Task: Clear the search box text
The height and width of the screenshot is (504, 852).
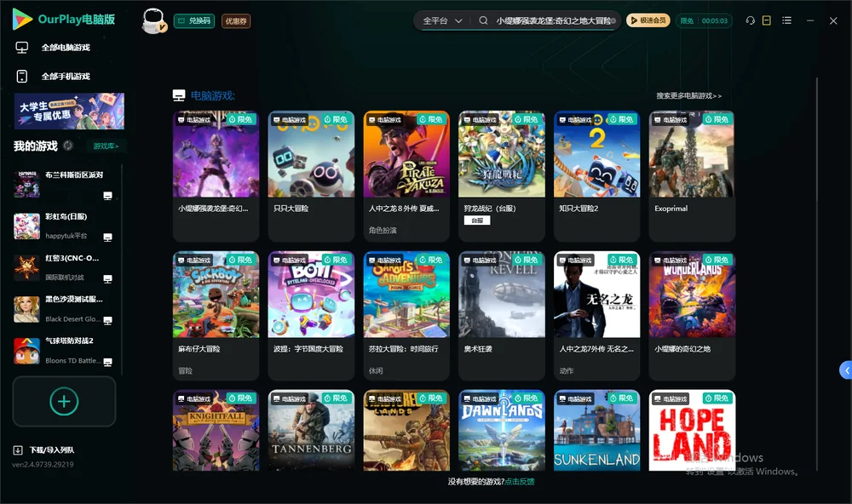Action: 613,20
